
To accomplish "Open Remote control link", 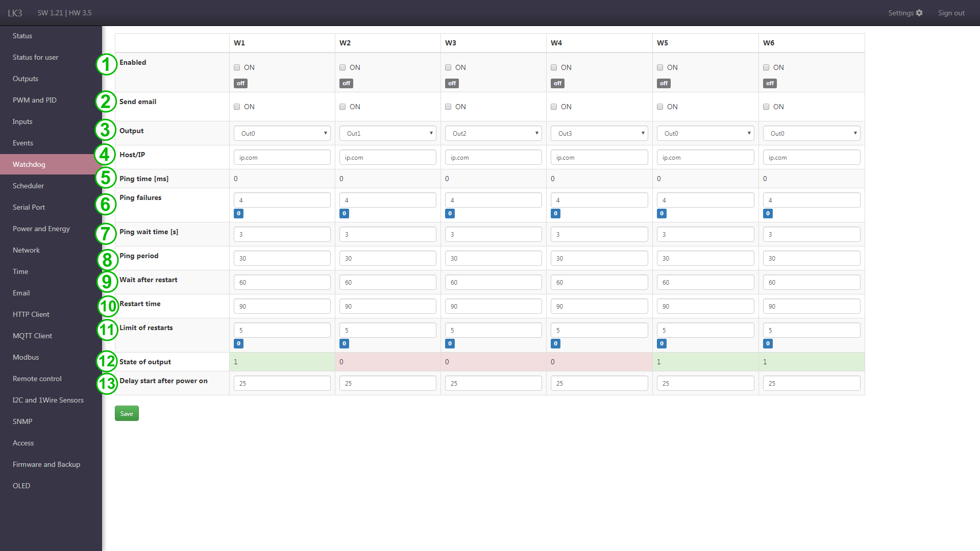I will [37, 379].
